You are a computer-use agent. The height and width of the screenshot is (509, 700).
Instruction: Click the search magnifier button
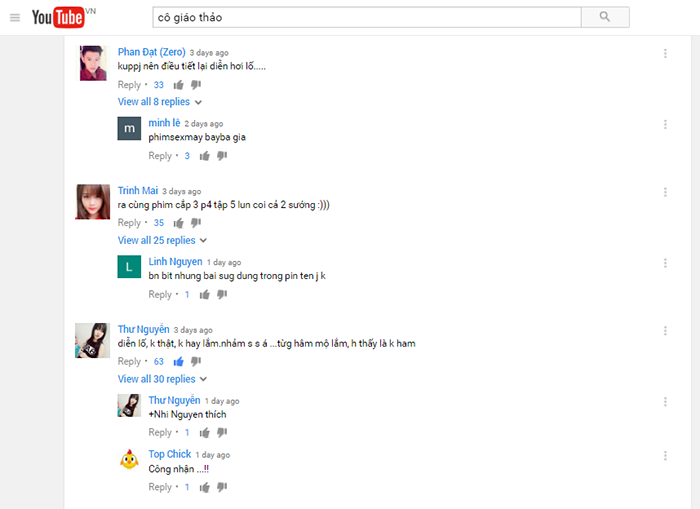[605, 17]
